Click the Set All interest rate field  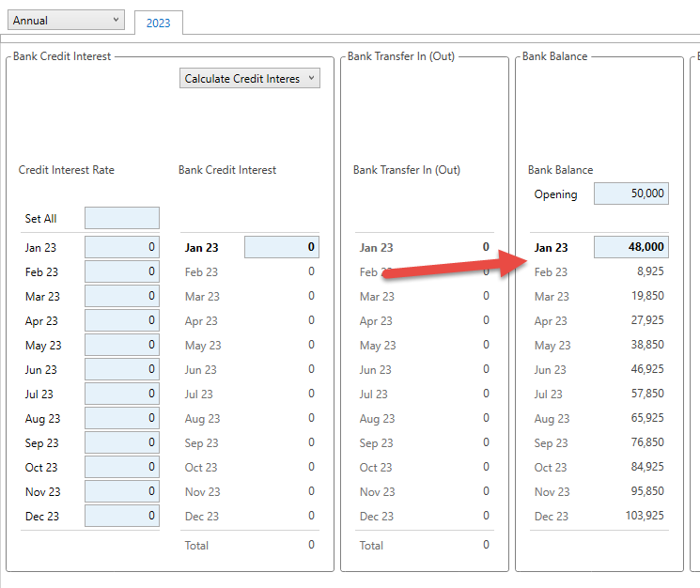pyautogui.click(x=122, y=219)
